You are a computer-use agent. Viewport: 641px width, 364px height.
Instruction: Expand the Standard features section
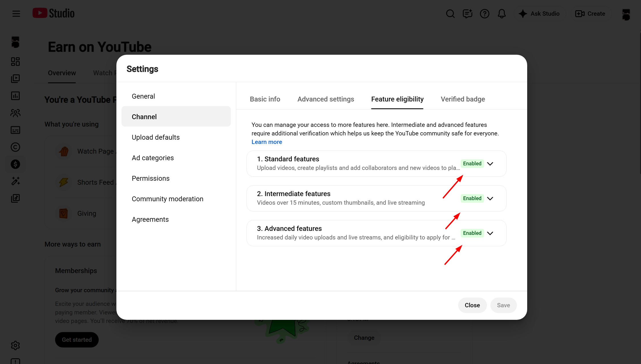490,164
